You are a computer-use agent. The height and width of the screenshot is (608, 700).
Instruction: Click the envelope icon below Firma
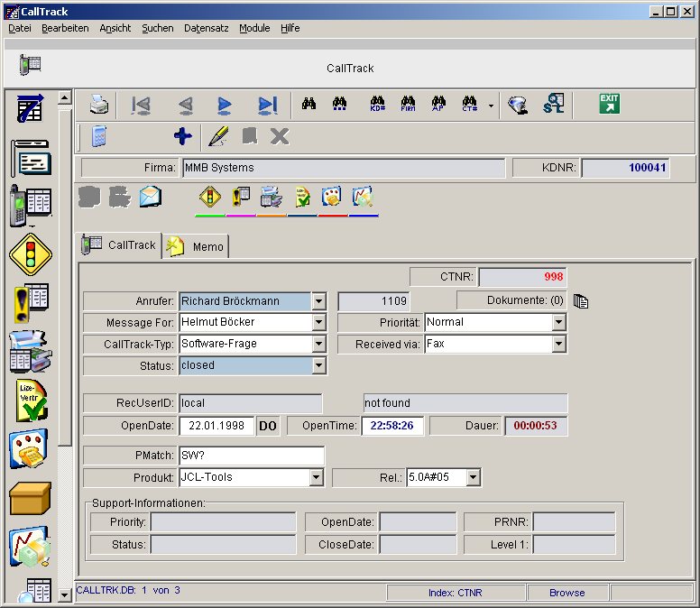150,196
